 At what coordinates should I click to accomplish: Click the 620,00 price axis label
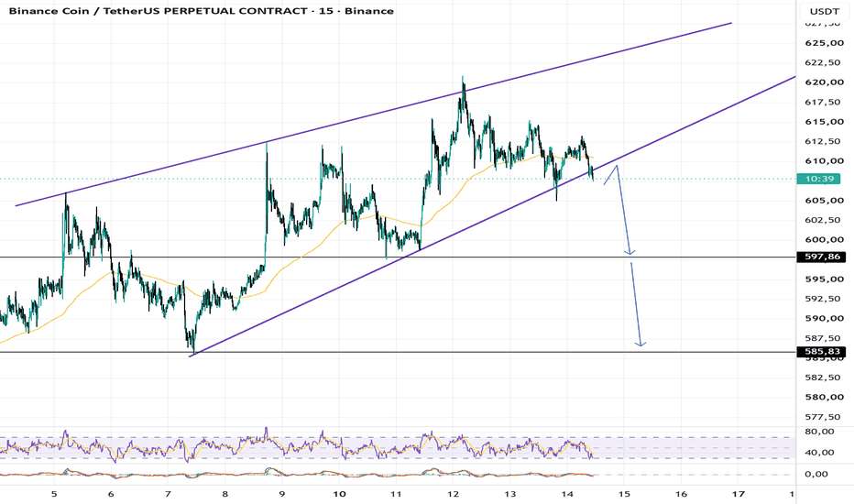tap(824, 82)
